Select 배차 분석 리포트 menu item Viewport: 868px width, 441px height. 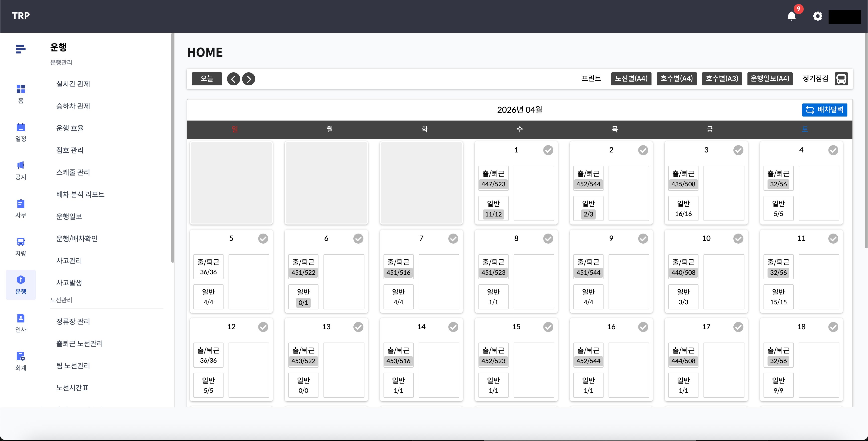tap(80, 194)
